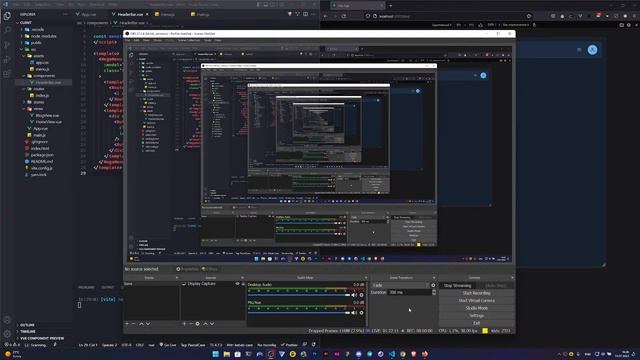Open the VS Code Explorer view icon
640x360 pixels.
click(7, 16)
